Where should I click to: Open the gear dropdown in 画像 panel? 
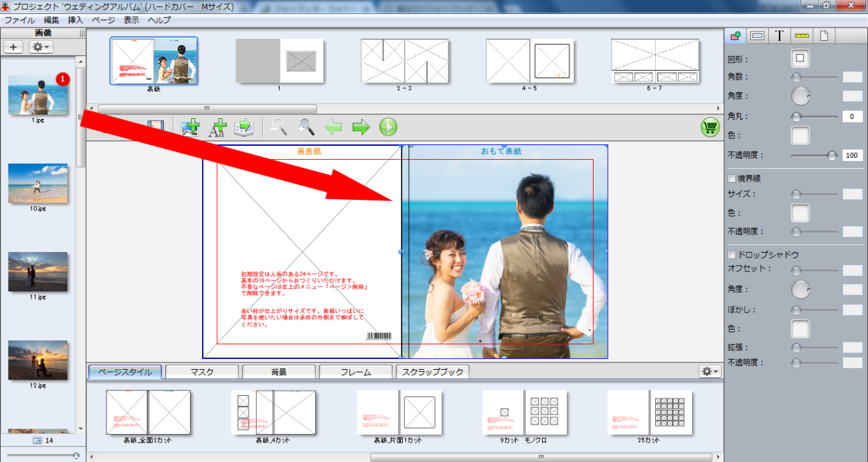pyautogui.click(x=41, y=47)
